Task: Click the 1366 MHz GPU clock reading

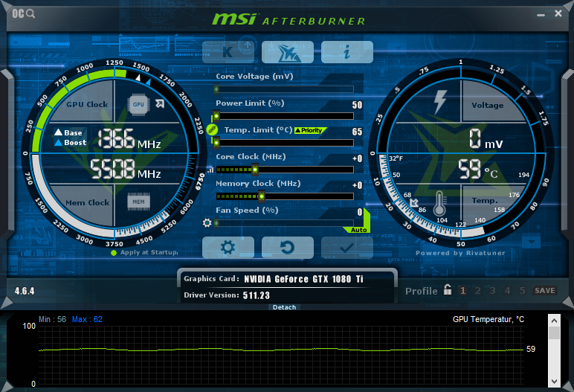Action: coord(129,138)
